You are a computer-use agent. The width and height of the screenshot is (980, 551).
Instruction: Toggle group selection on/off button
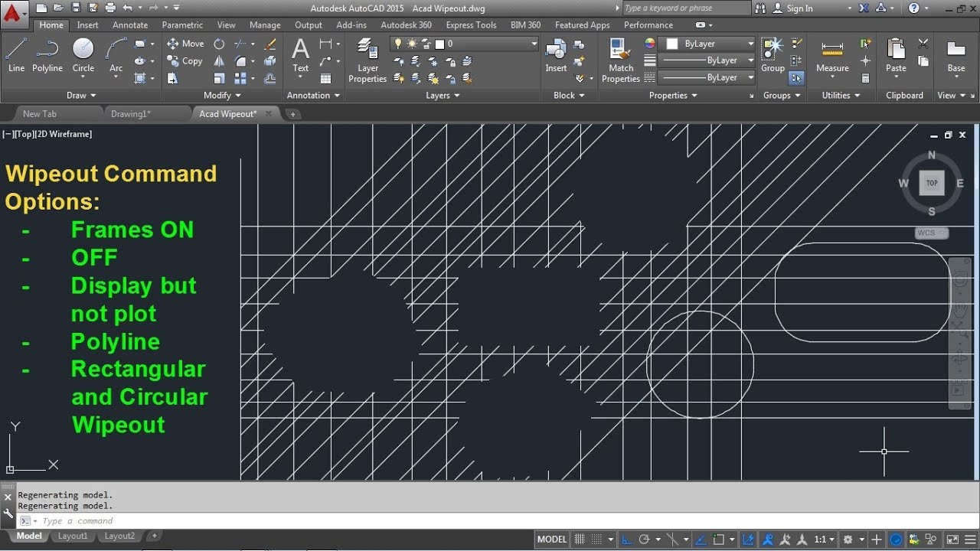pyautogui.click(x=796, y=78)
